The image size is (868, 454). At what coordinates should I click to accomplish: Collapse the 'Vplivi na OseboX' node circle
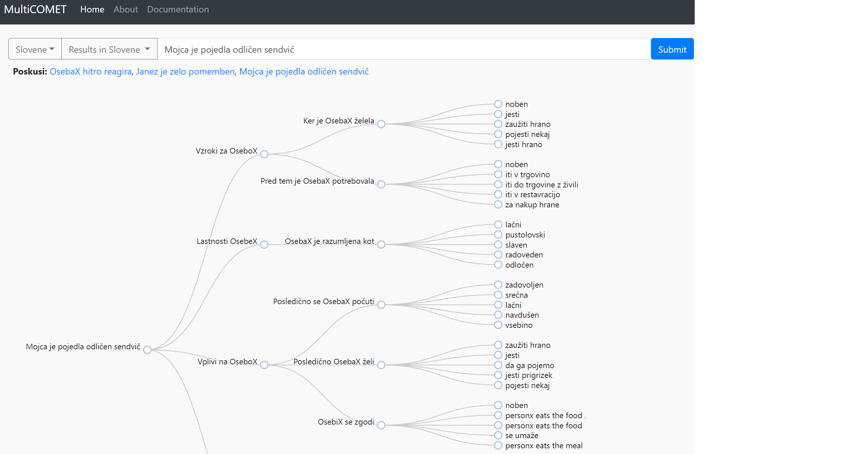pos(264,365)
